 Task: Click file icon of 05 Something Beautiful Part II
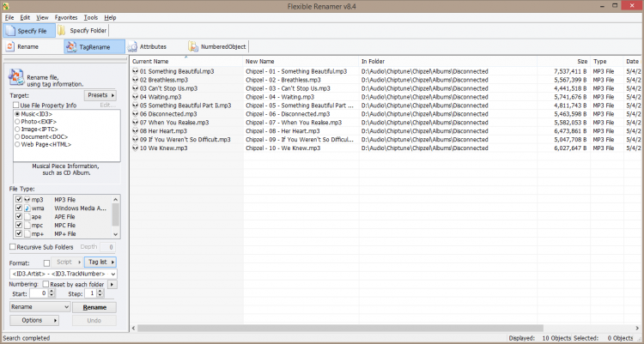point(135,106)
